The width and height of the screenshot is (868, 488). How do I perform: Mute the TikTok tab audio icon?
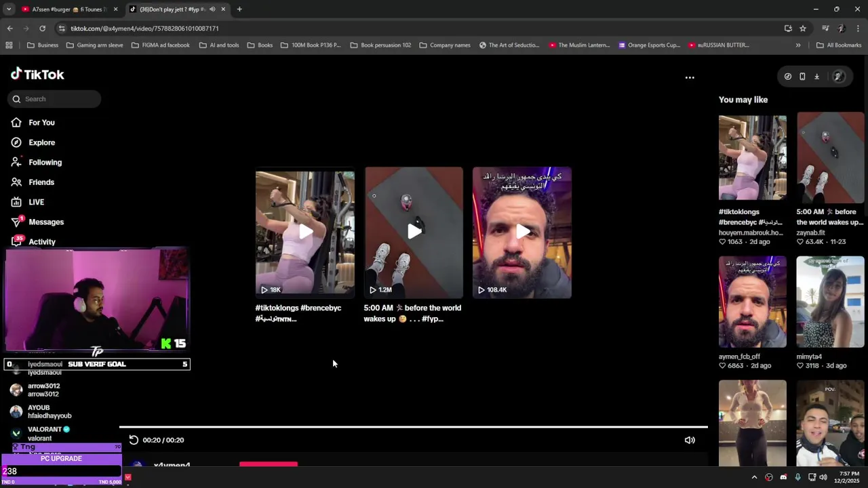[x=212, y=9]
